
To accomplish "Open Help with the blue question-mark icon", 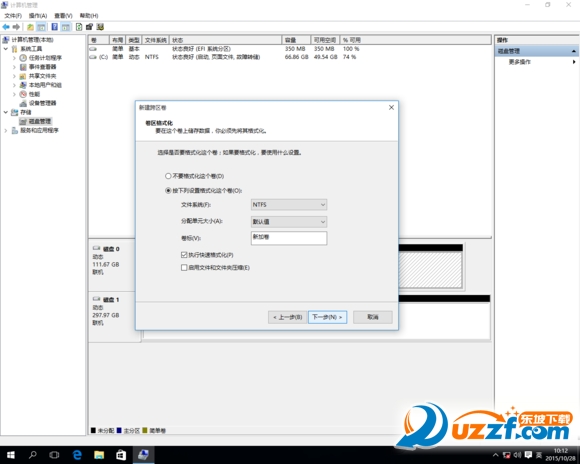I will tap(55, 27).
